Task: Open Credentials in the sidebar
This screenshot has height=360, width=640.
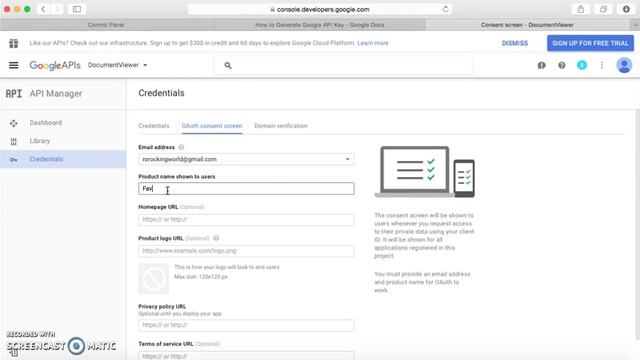Action: (x=63, y=159)
